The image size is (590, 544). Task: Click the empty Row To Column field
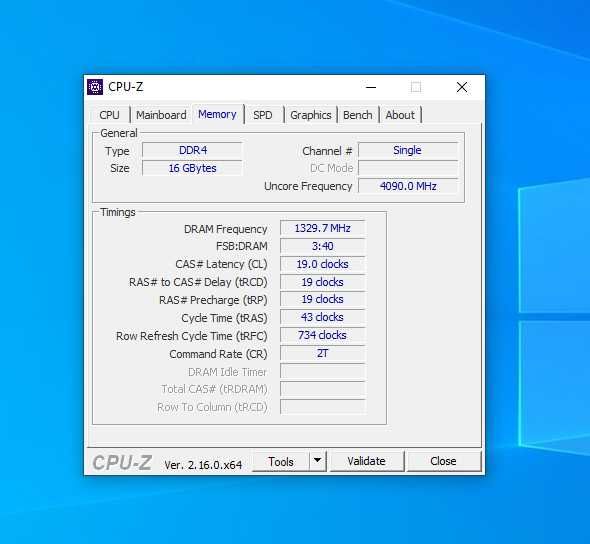(x=322, y=407)
